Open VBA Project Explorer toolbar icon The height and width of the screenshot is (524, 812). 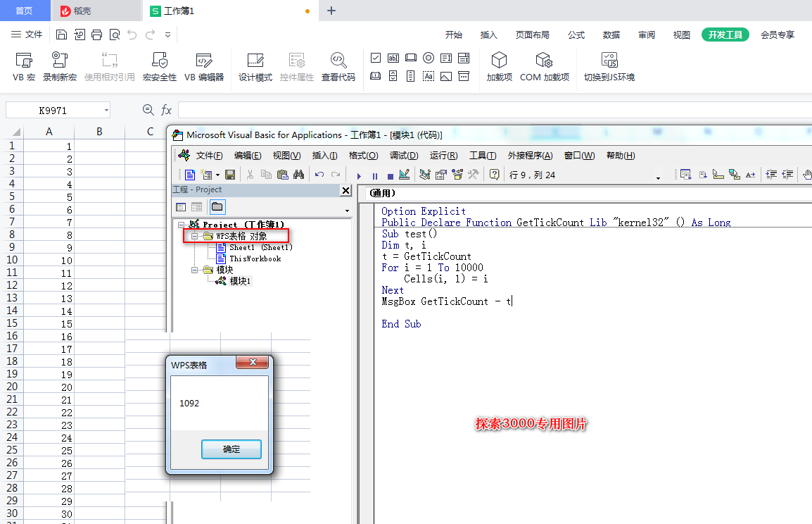[424, 175]
